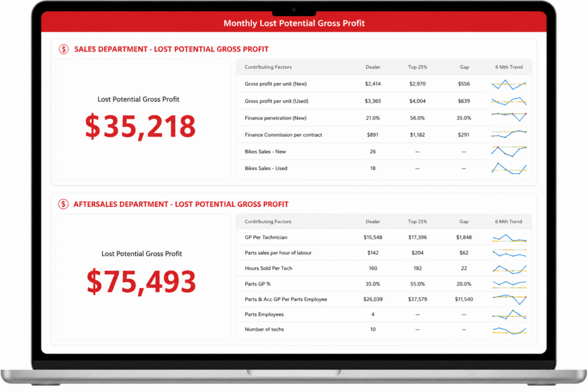Viewport: 588px width, 392px height.
Task: Click the $556 gap value
Action: point(464,84)
